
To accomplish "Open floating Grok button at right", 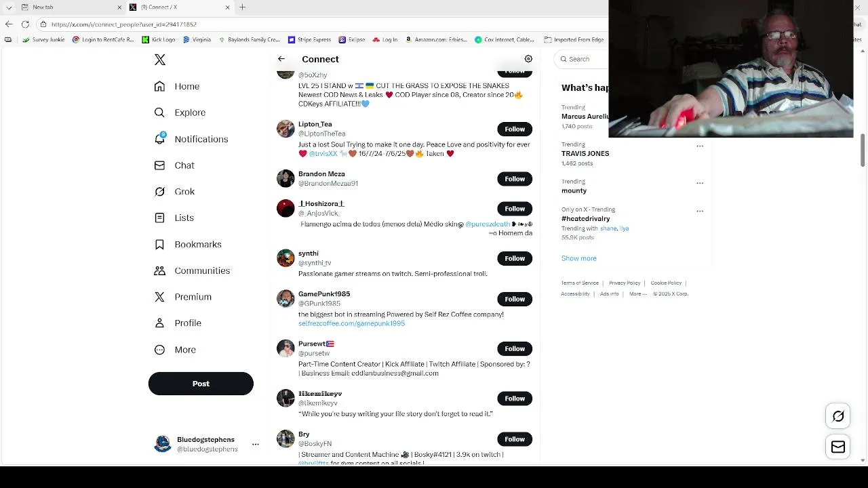I will 838,416.
